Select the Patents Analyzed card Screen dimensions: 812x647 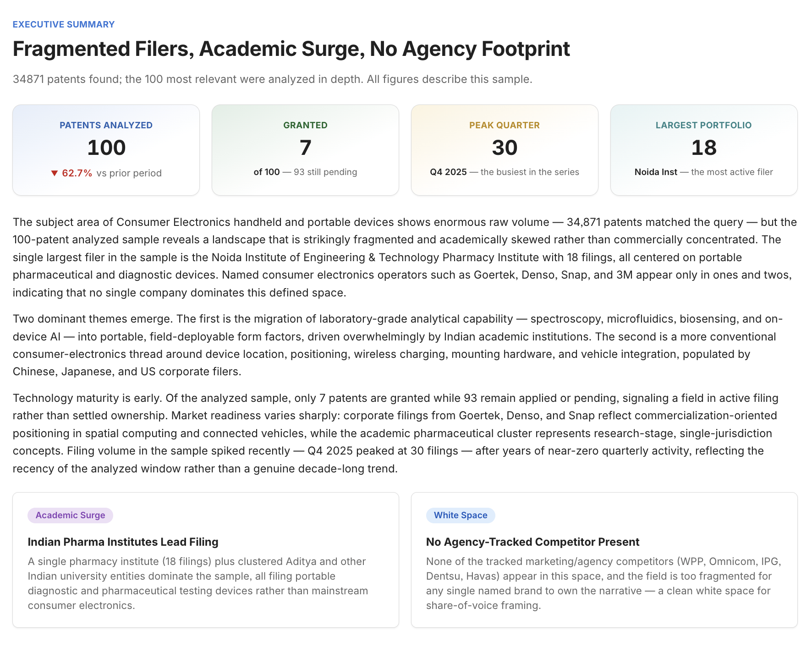(x=106, y=150)
